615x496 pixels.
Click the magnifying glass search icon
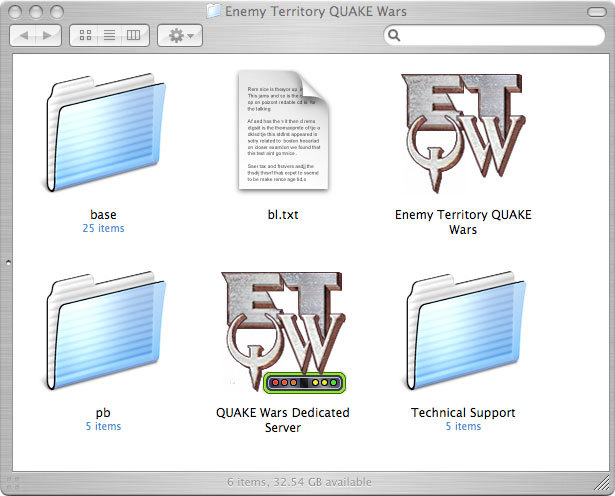point(394,35)
